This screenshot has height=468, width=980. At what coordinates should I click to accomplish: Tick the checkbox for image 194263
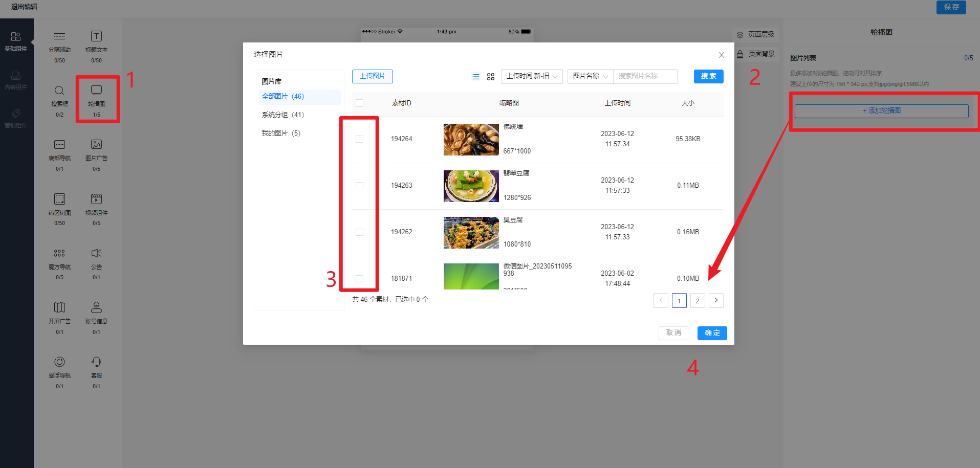[x=359, y=186]
